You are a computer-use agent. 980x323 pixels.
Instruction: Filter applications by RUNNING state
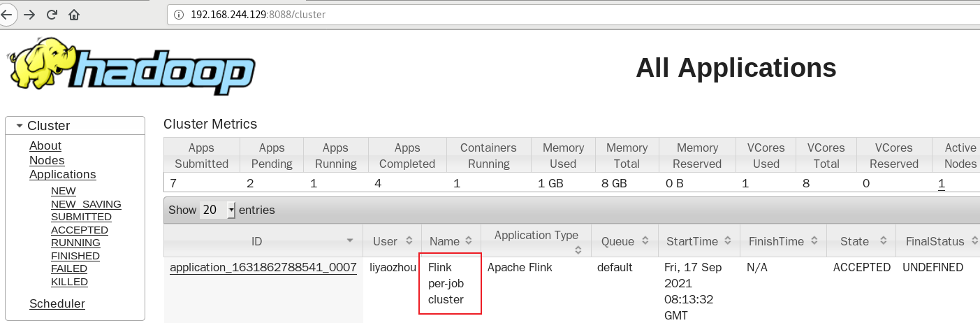(x=75, y=243)
